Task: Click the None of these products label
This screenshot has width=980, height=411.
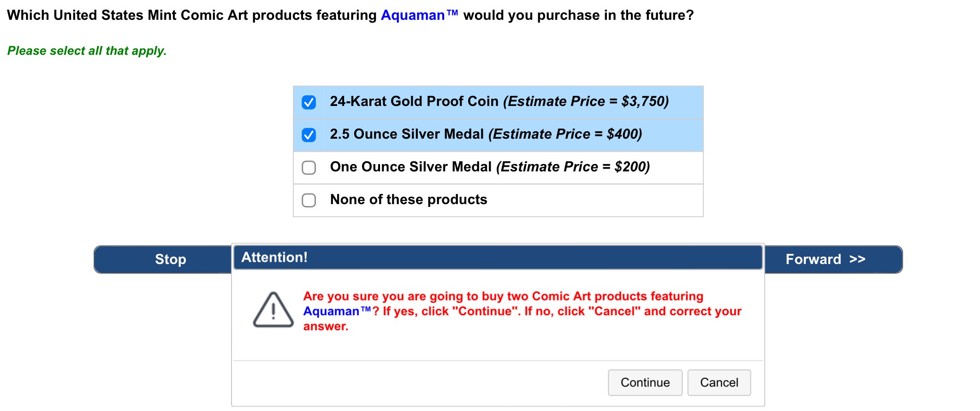Action: point(408,200)
